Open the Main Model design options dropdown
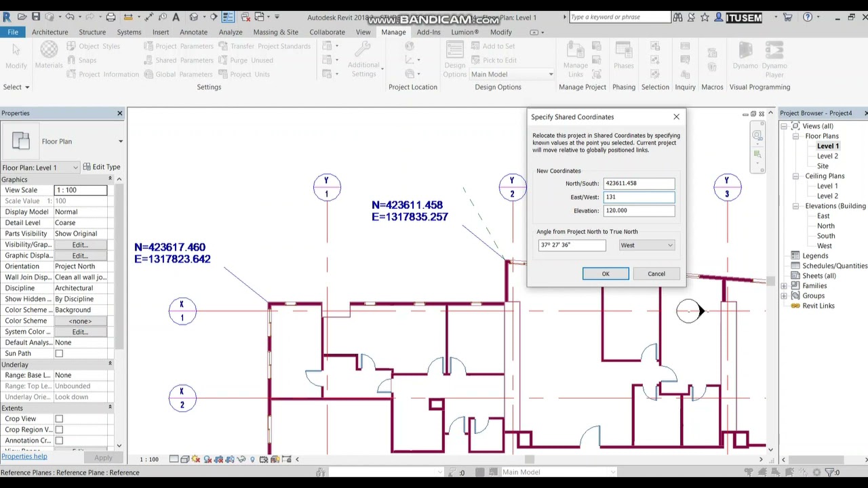Viewport: 868px width, 488px height. pyautogui.click(x=512, y=75)
